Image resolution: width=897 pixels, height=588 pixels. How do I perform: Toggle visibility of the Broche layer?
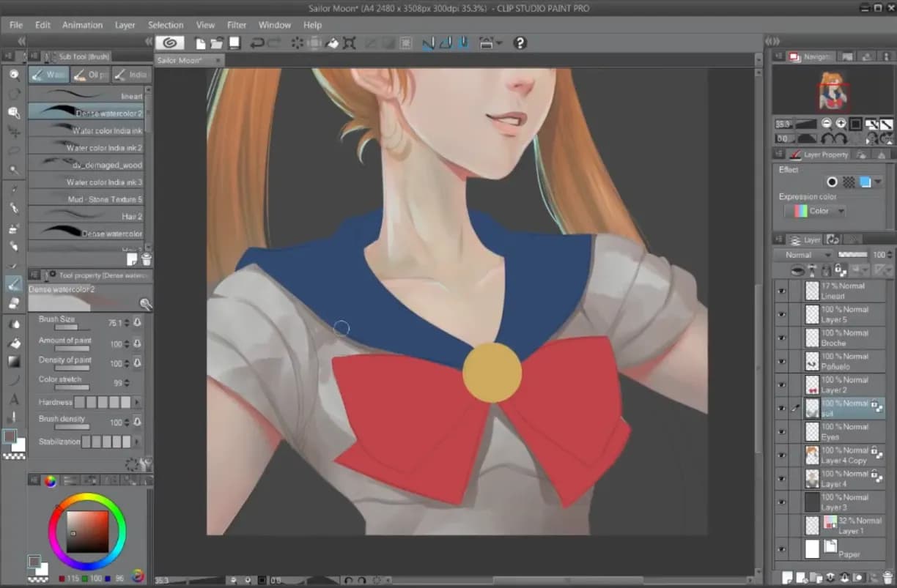(x=781, y=338)
